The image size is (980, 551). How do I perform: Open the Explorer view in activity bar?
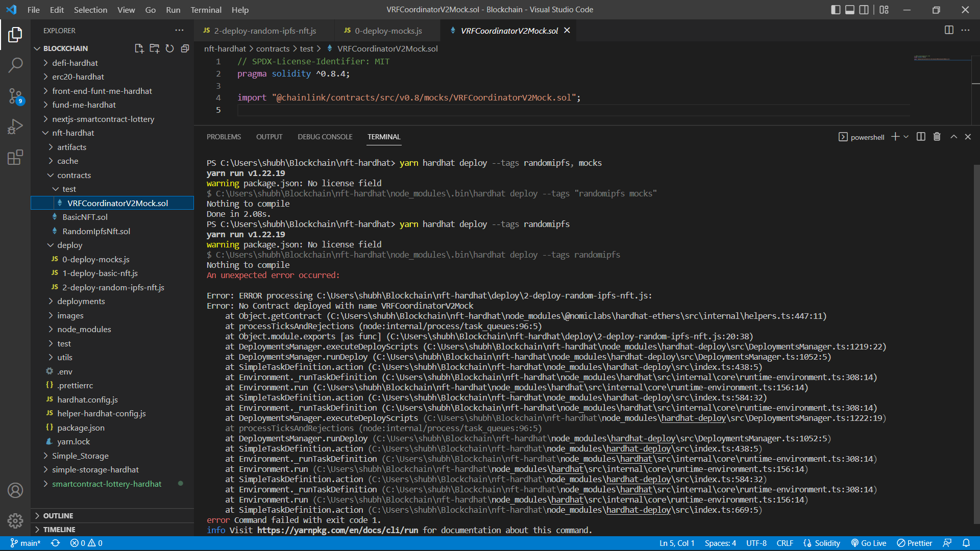[15, 35]
